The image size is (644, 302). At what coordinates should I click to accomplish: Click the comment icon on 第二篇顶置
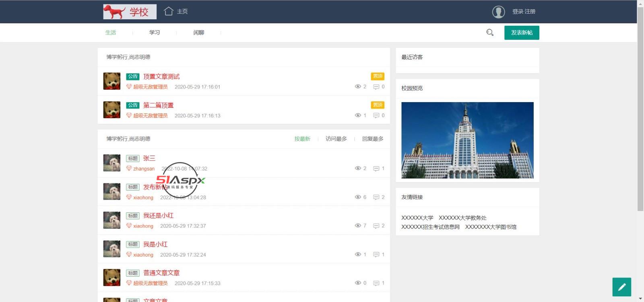pyautogui.click(x=376, y=116)
